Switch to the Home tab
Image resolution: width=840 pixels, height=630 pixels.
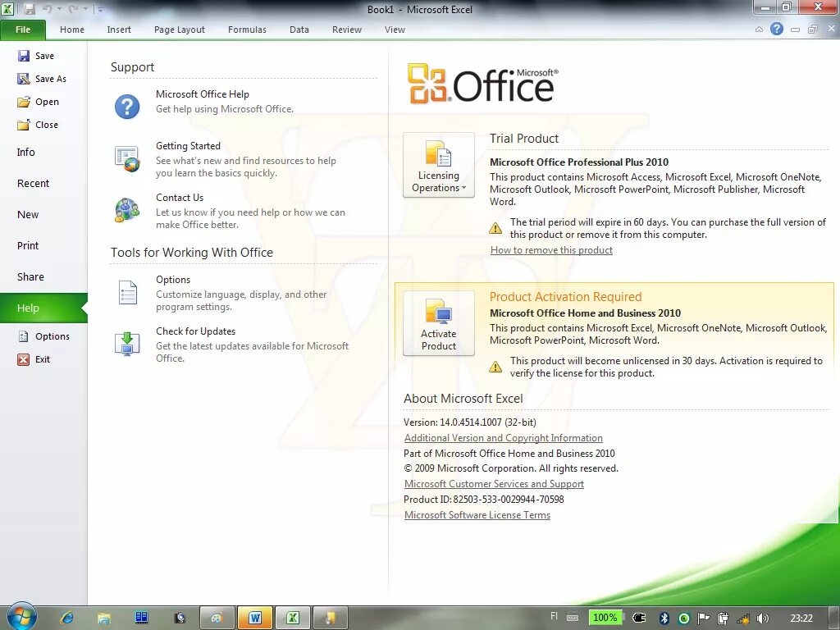[72, 30]
